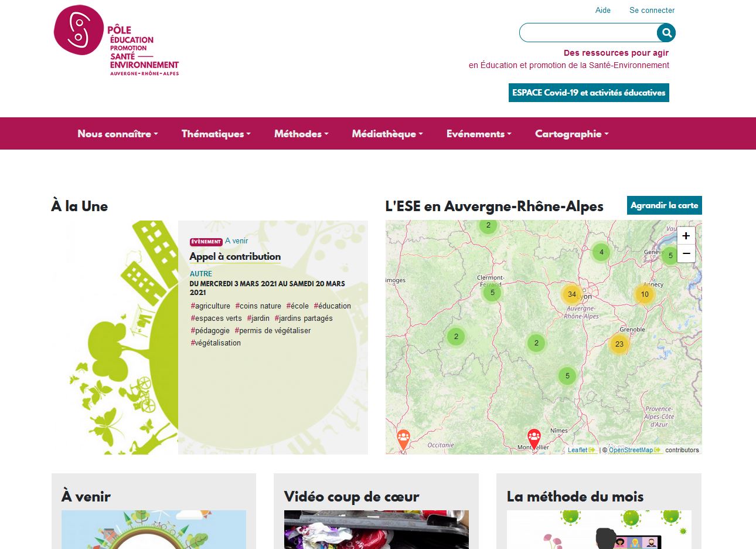Select the #pédagogie tag
Viewport: 756px width, 549px height.
point(210,330)
